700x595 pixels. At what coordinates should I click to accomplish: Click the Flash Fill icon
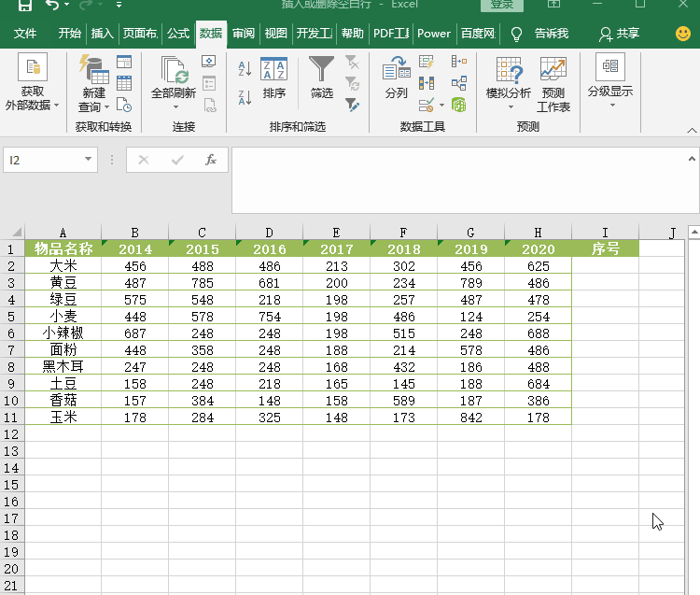click(427, 62)
